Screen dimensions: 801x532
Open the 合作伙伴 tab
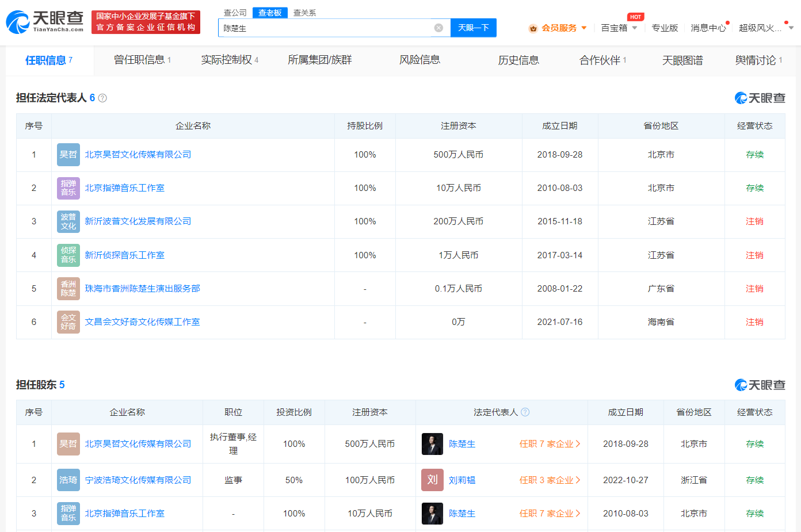603,60
